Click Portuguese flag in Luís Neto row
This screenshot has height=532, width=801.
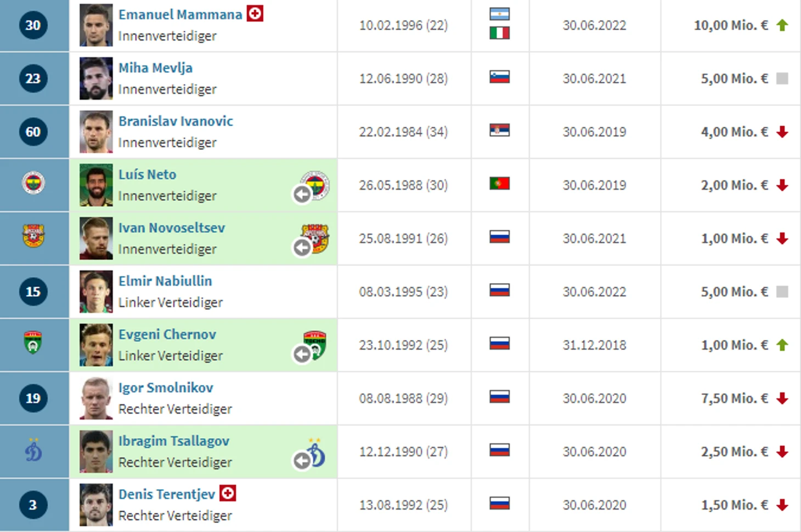pyautogui.click(x=500, y=184)
